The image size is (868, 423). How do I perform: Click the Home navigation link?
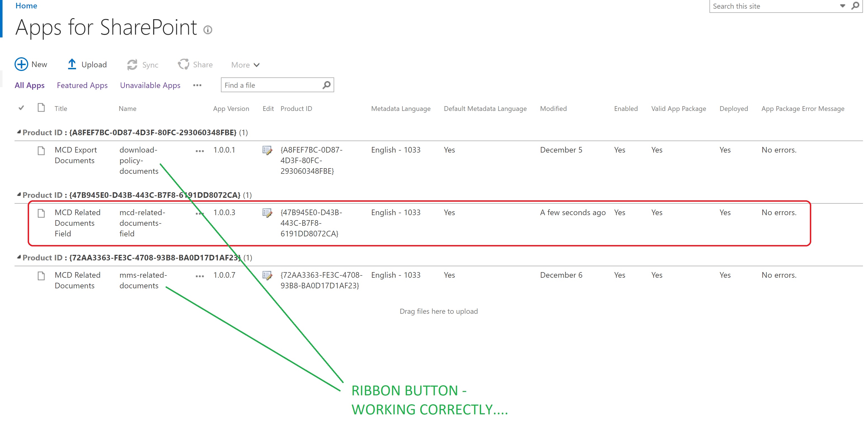(26, 5)
